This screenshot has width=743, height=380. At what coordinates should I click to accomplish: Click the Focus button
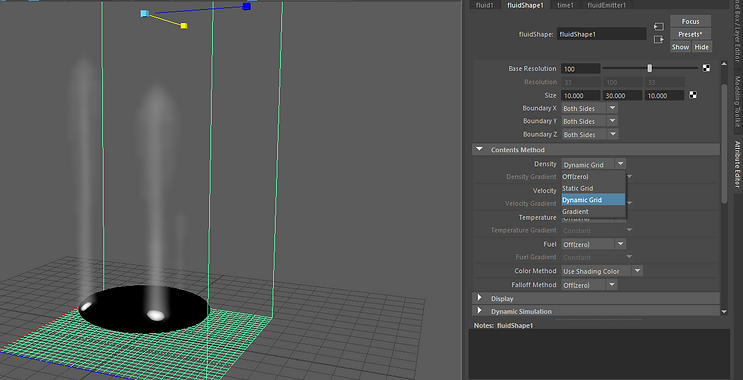point(690,21)
